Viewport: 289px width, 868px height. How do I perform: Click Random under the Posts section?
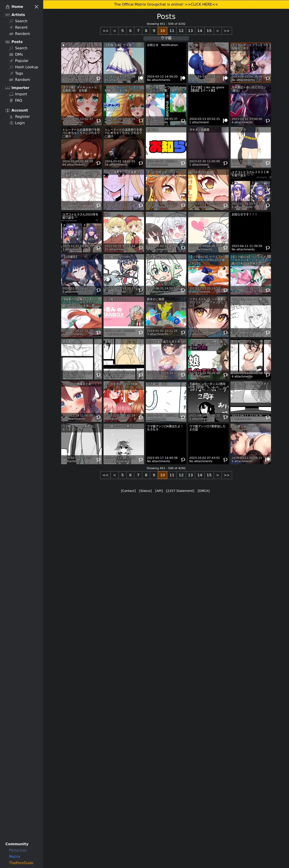pos(22,80)
